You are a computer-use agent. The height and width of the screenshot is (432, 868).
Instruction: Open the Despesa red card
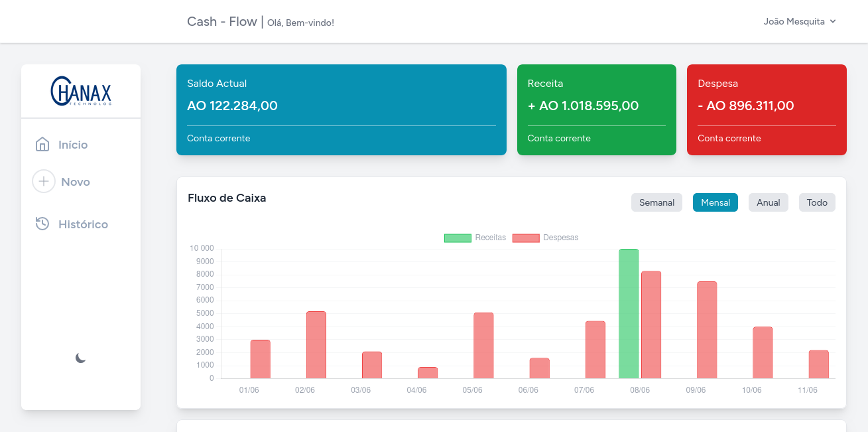[767, 109]
